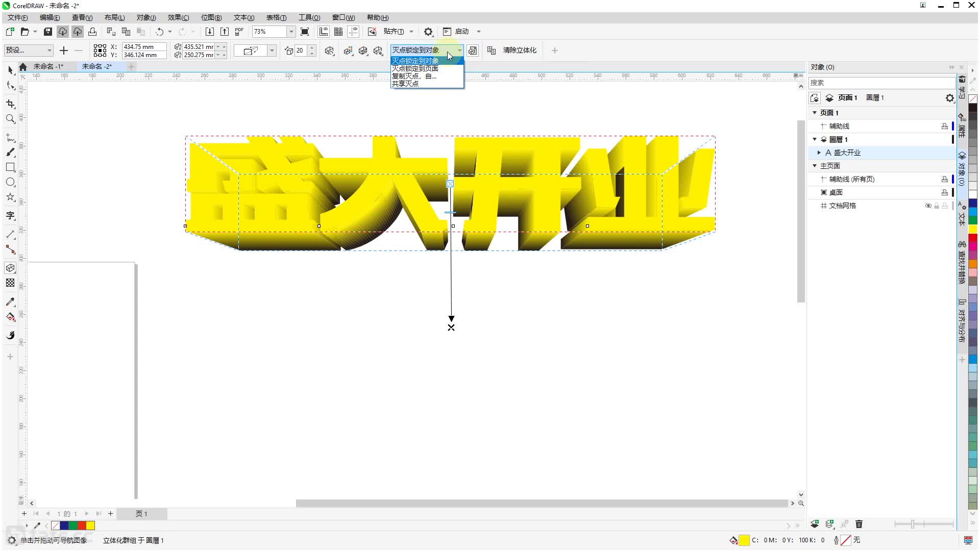Choose 共享灭点 from the dropdown list

pyautogui.click(x=427, y=84)
